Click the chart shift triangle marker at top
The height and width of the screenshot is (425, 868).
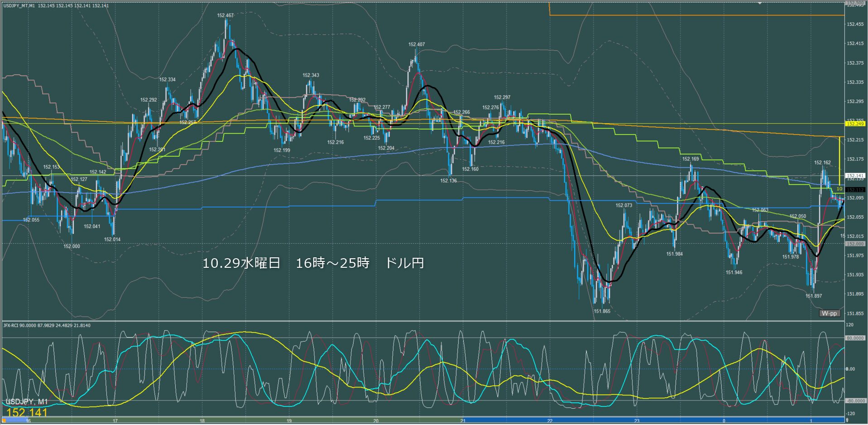coord(760,3)
